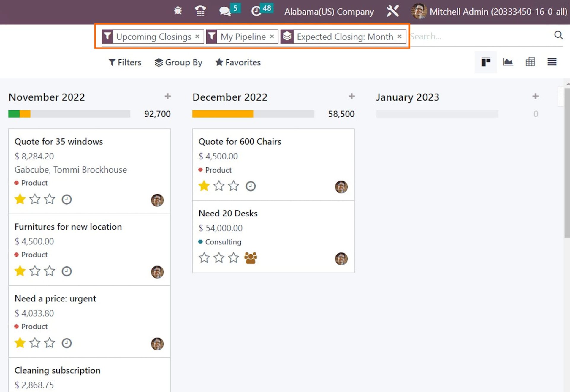This screenshot has height=392, width=570.
Task: Switch to the Bar chart view
Action: (x=508, y=62)
